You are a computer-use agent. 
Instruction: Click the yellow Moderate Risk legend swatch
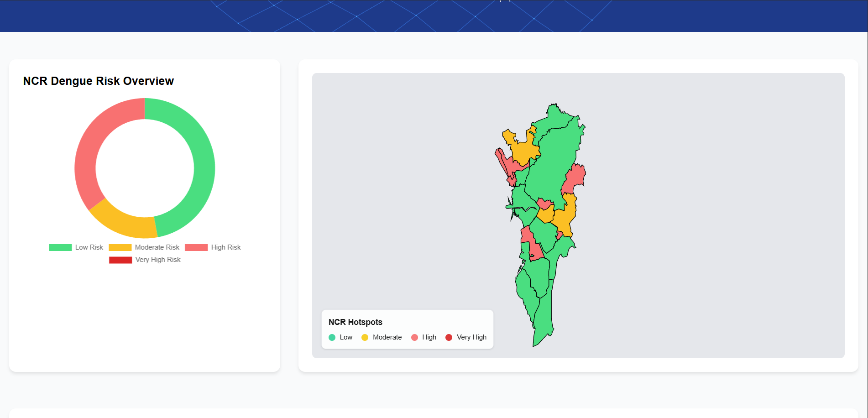click(120, 247)
